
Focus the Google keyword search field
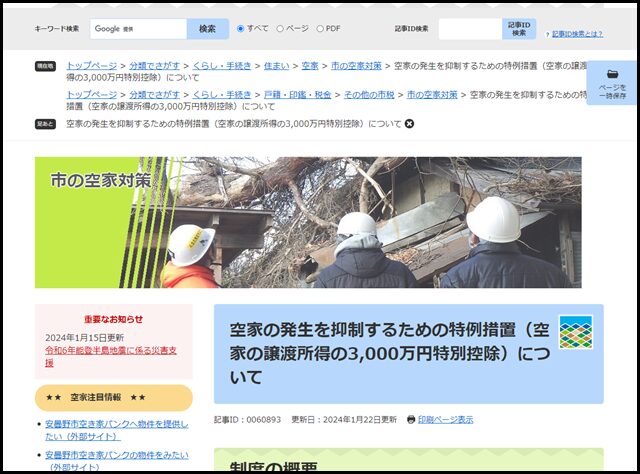tap(138, 29)
